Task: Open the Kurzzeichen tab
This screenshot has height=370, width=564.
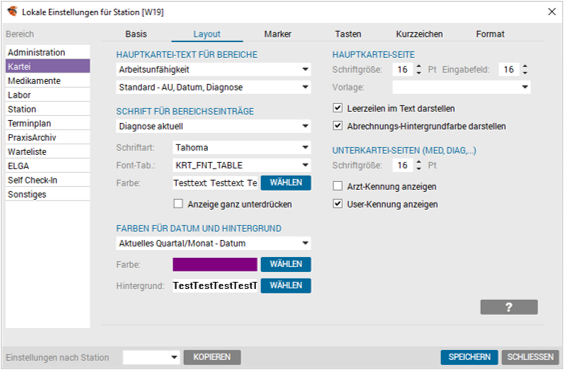Action: pos(419,34)
